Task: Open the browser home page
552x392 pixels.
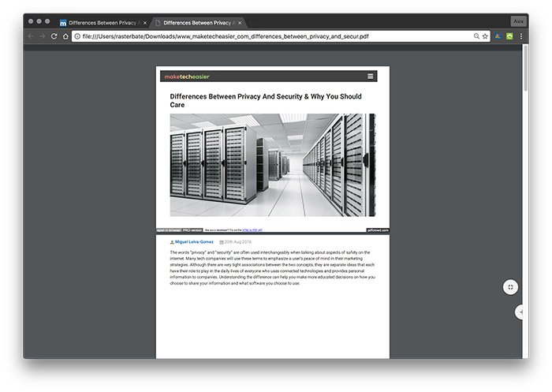Action: tap(65, 36)
